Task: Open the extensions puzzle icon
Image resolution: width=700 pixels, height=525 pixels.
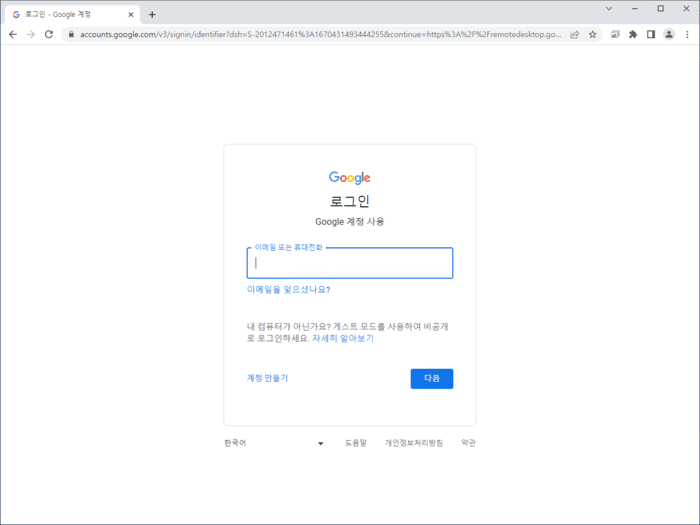Action: click(633, 34)
